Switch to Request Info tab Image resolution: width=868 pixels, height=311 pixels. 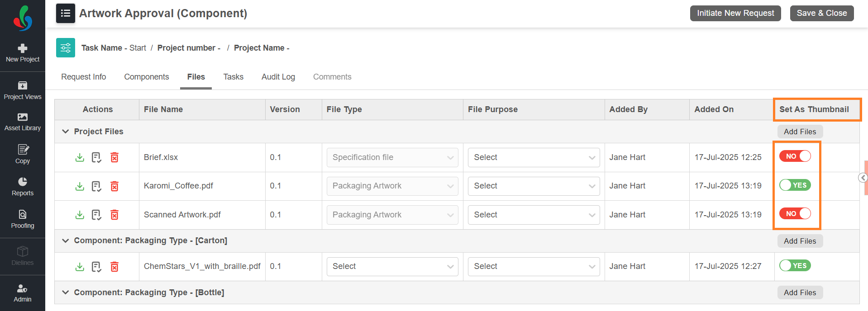tap(84, 77)
